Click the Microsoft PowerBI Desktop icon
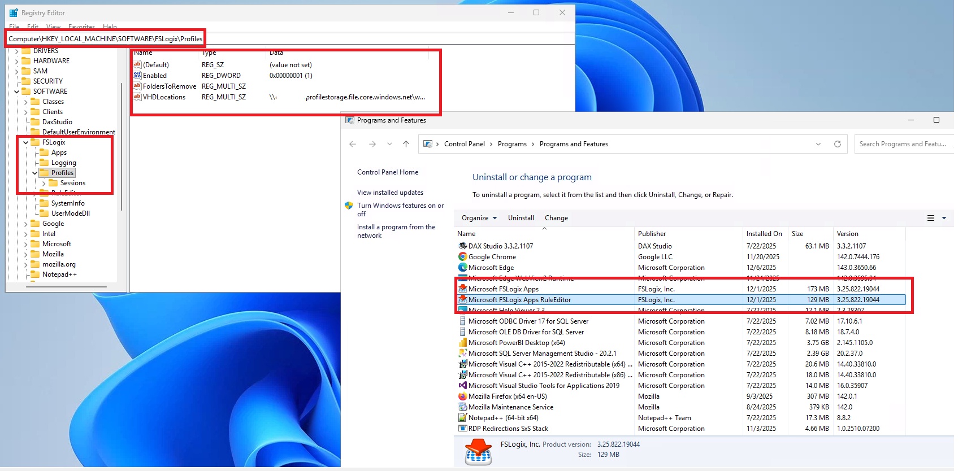The height and width of the screenshot is (471, 980). click(462, 343)
